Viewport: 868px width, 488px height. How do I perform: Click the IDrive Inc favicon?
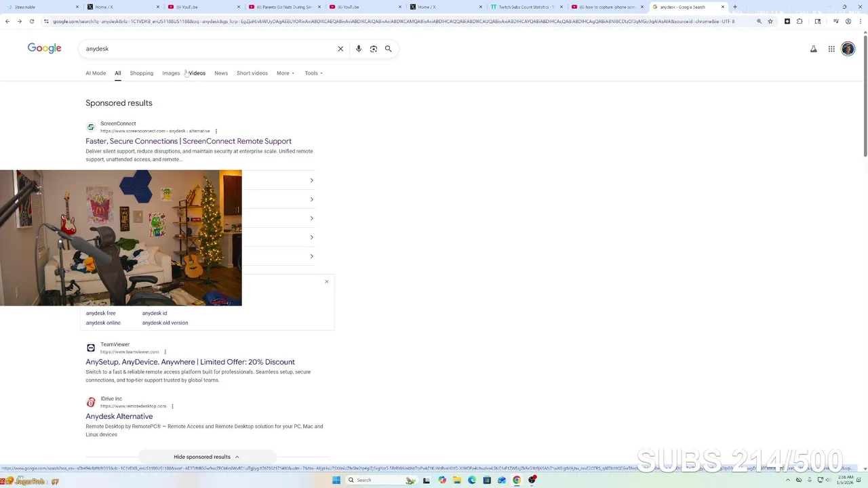click(91, 402)
